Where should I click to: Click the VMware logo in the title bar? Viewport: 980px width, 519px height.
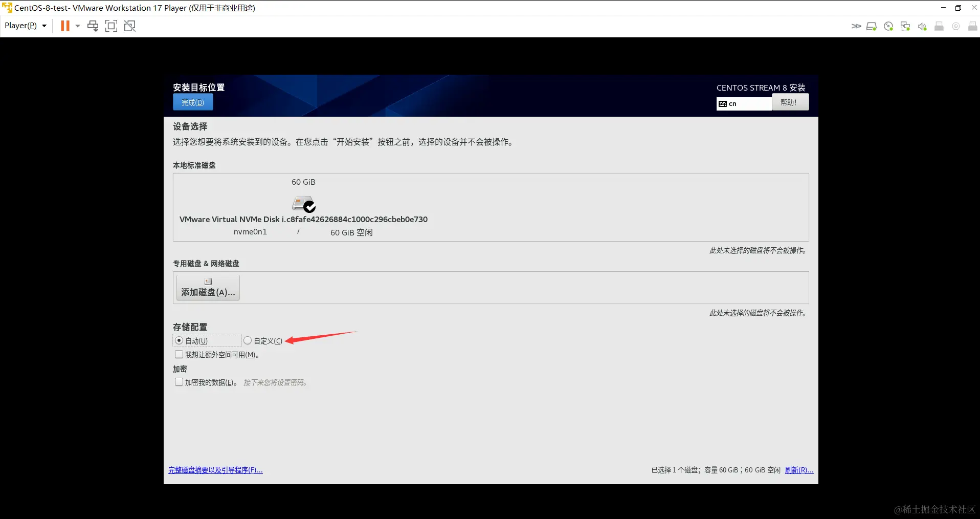7,8
